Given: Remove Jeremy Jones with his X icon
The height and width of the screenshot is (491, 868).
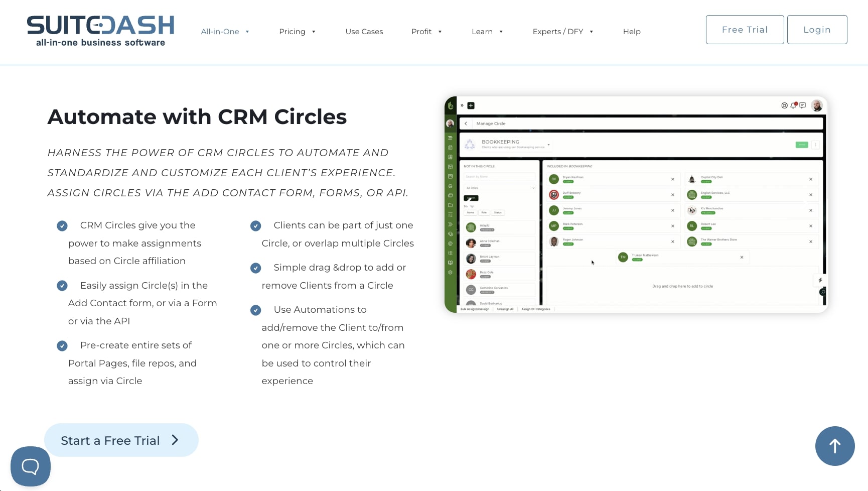Looking at the screenshot, I should click(673, 210).
